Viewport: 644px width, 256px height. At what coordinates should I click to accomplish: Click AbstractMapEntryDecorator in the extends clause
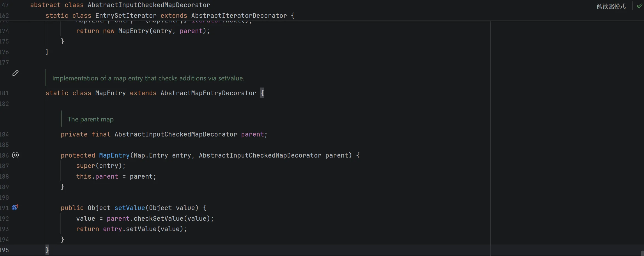click(208, 93)
